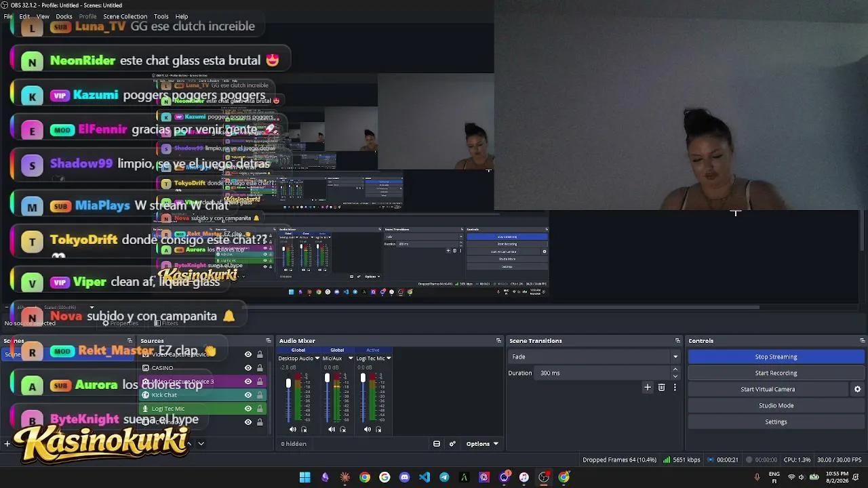868x488 pixels.
Task: Open the Docks menu
Action: click(64, 16)
